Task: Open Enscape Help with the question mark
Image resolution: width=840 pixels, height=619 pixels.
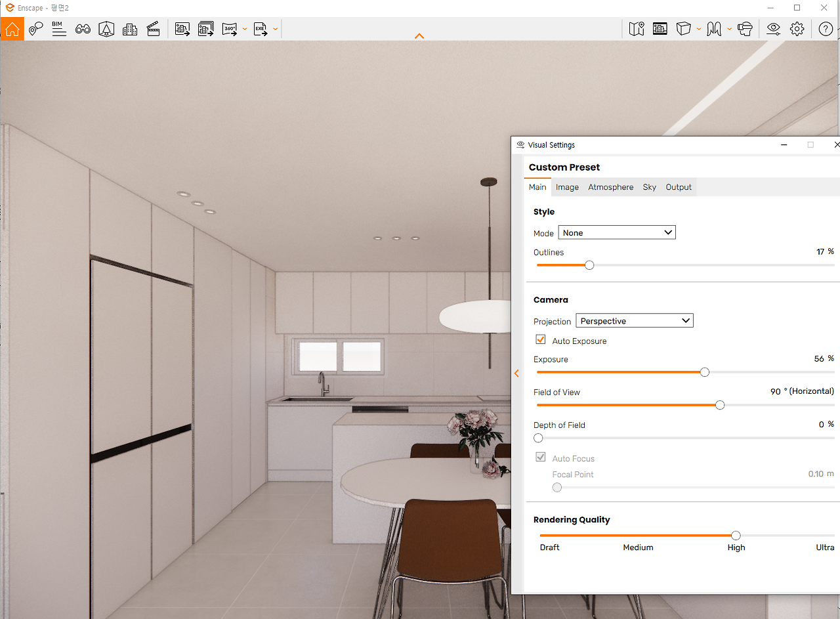Action: 826,29
